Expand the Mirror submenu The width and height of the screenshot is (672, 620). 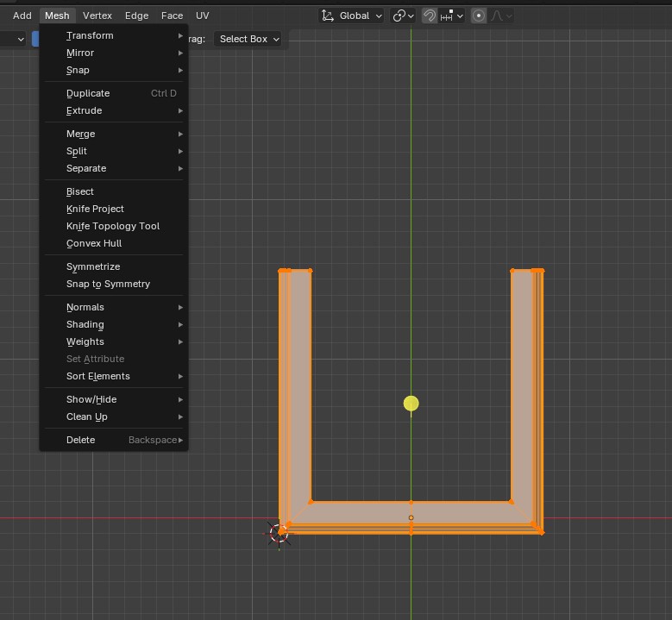[x=114, y=53]
